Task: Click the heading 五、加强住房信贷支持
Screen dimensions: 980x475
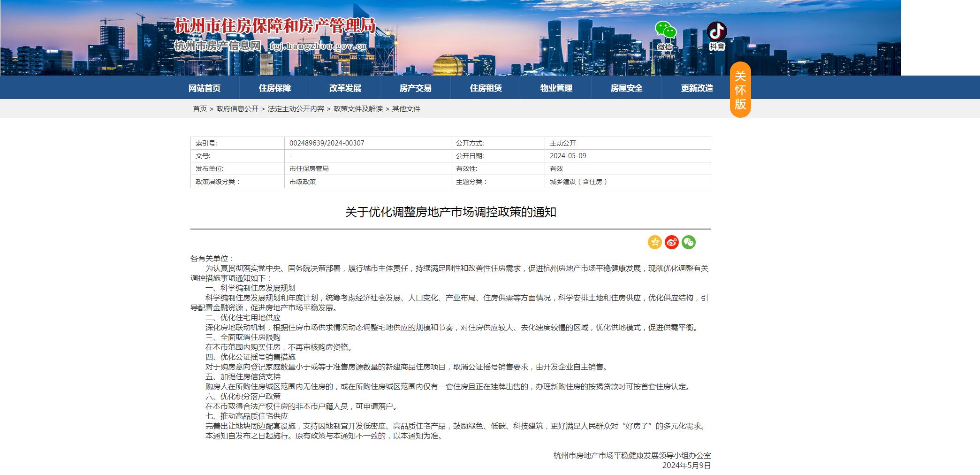Action: tap(243, 377)
